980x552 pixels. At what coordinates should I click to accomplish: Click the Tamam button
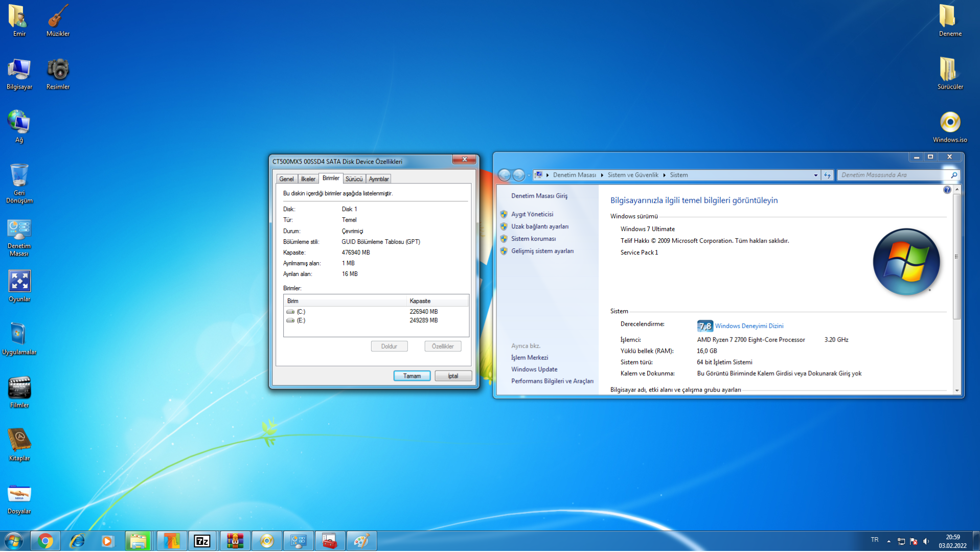pyautogui.click(x=412, y=376)
